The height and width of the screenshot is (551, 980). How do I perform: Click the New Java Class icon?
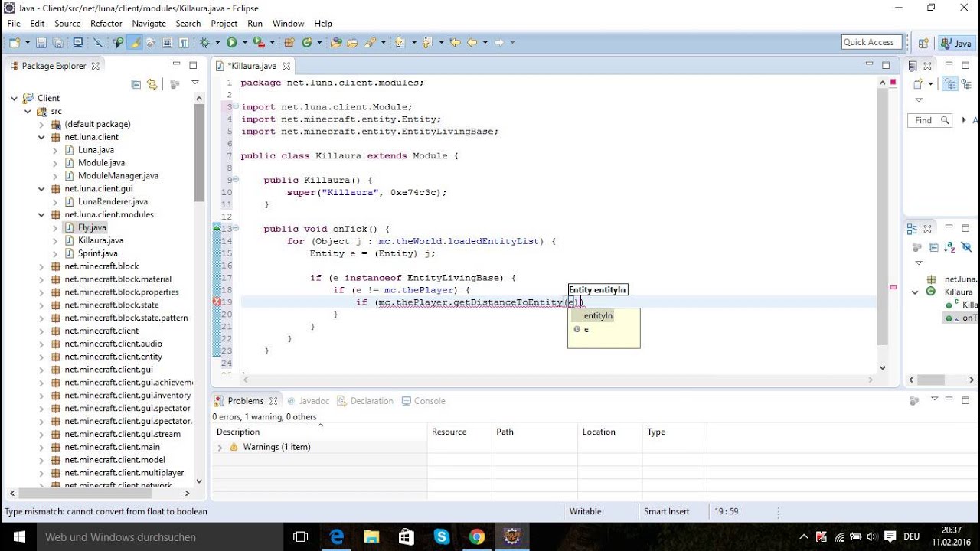308,43
